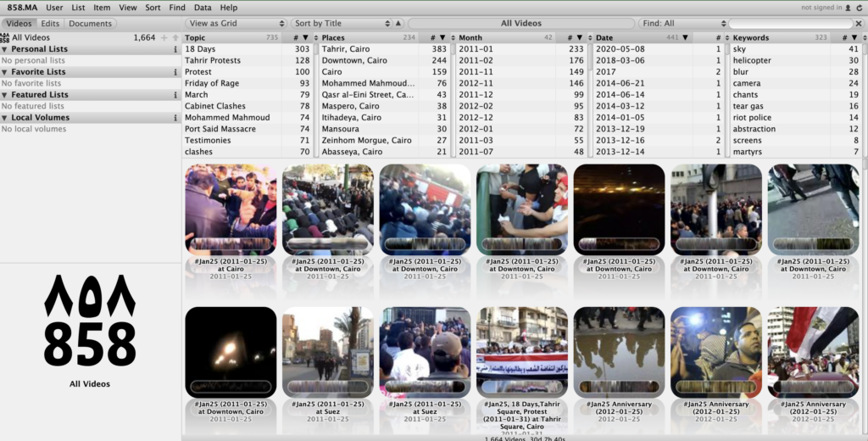This screenshot has height=441, width=868.
Task: Click the info icon on Personal Lists
Action: 175,49
